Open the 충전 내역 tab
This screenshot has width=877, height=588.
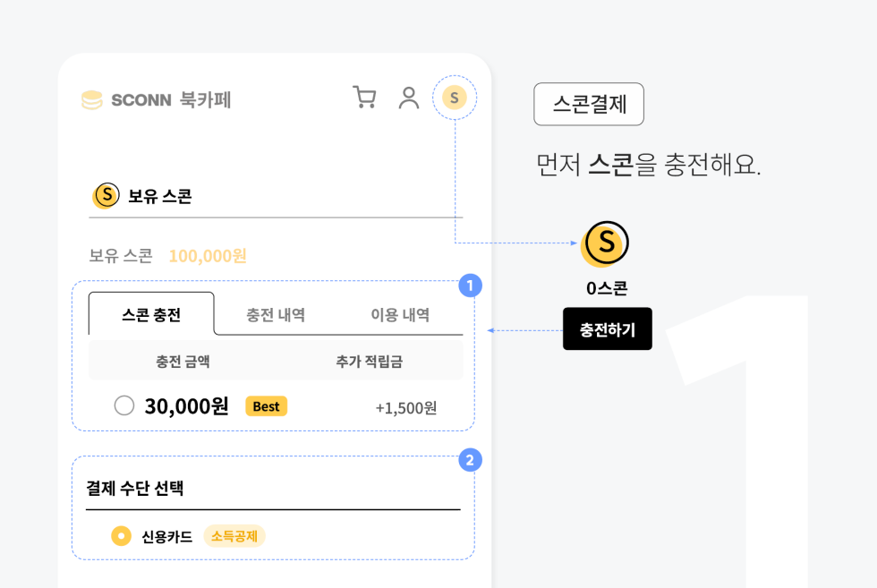click(276, 314)
